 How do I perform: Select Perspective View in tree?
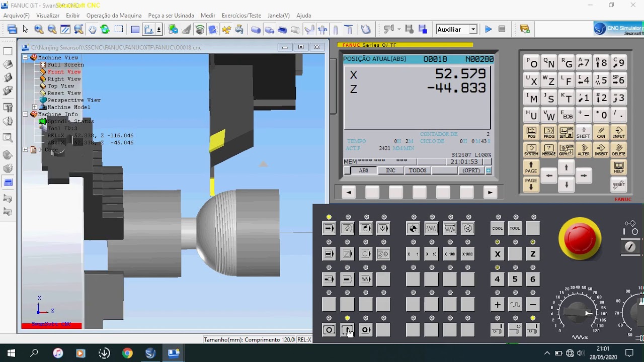(x=74, y=100)
